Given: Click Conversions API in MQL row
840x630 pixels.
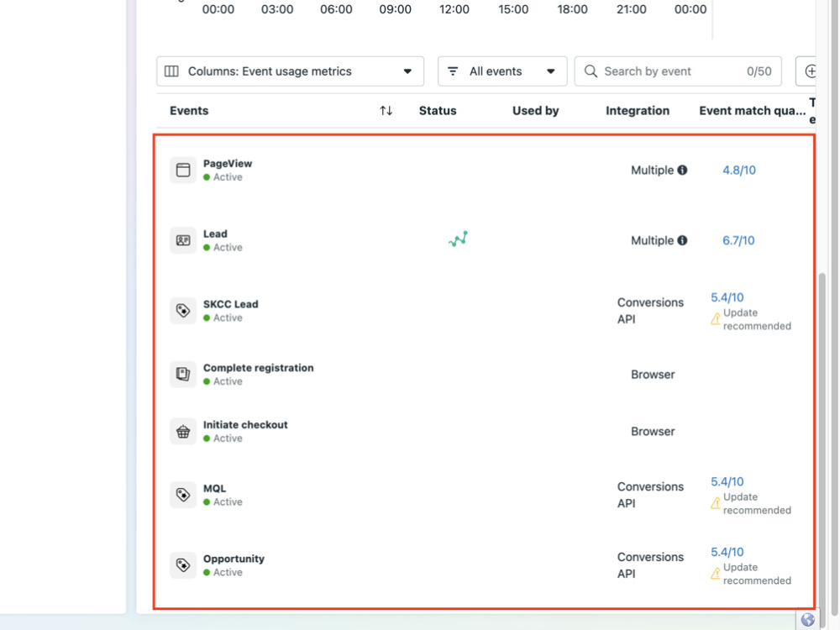Looking at the screenshot, I should pyautogui.click(x=650, y=495).
